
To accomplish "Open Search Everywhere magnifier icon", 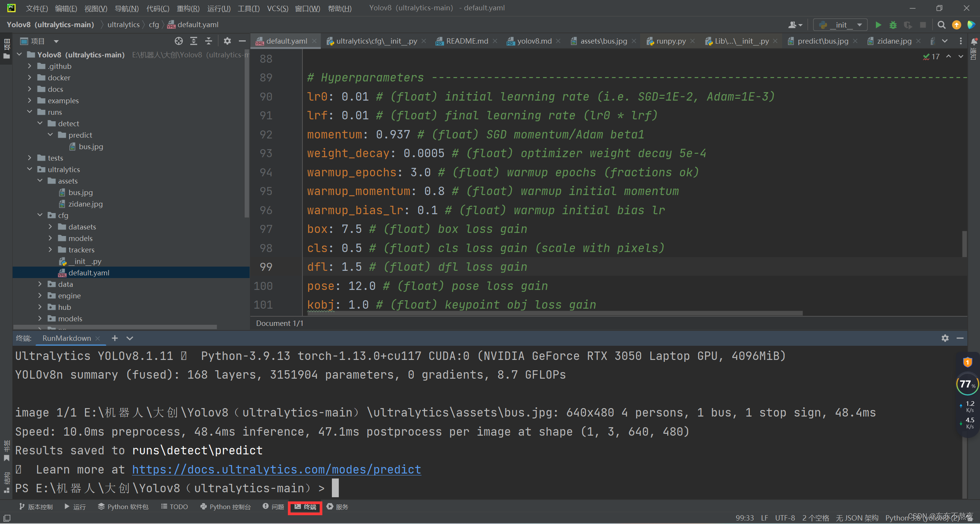I will [x=941, y=25].
